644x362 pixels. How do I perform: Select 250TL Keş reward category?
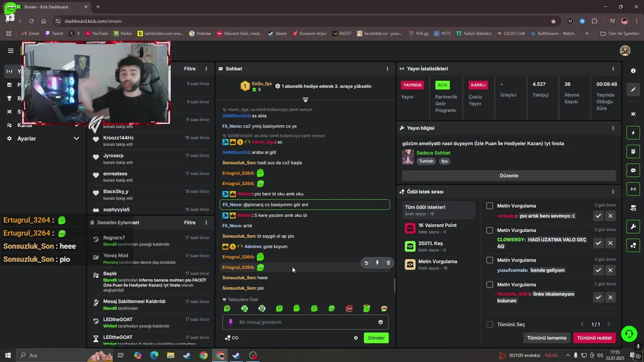439,246
